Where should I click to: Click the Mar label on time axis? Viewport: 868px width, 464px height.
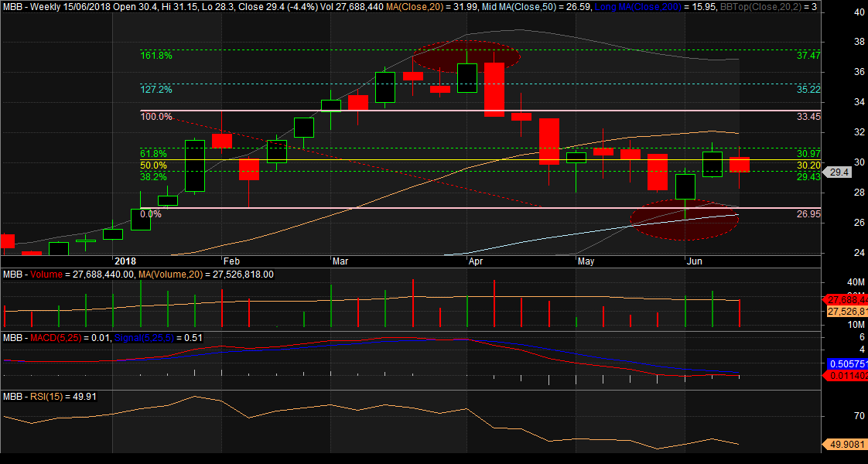coord(340,261)
